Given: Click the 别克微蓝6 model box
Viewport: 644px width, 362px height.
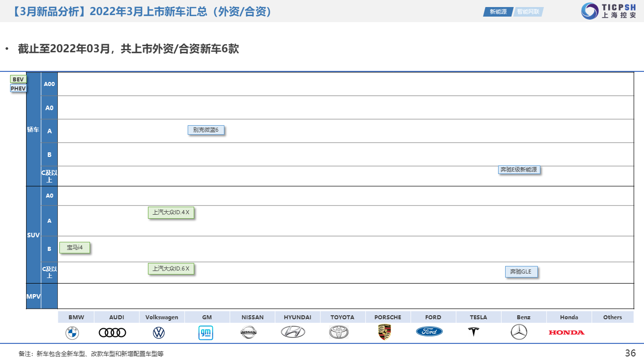Looking at the screenshot, I should pyautogui.click(x=206, y=130).
